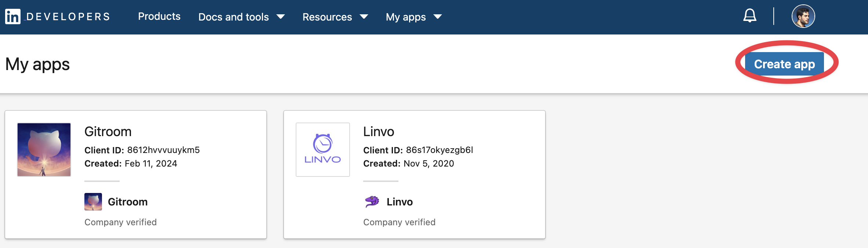The height and width of the screenshot is (248, 868).
Task: Click the DEVELOPERS wordmark in header
Action: coord(68,17)
